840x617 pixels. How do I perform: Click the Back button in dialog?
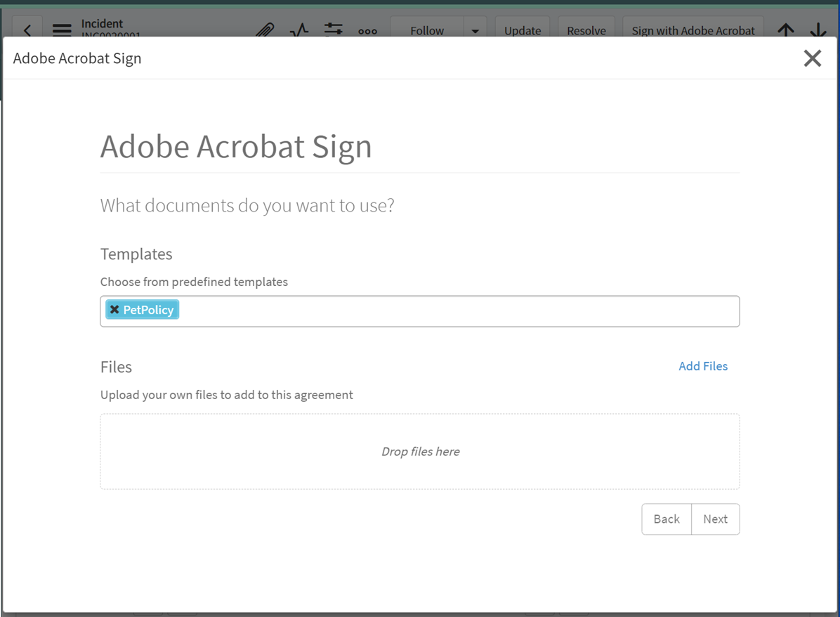[x=666, y=519]
